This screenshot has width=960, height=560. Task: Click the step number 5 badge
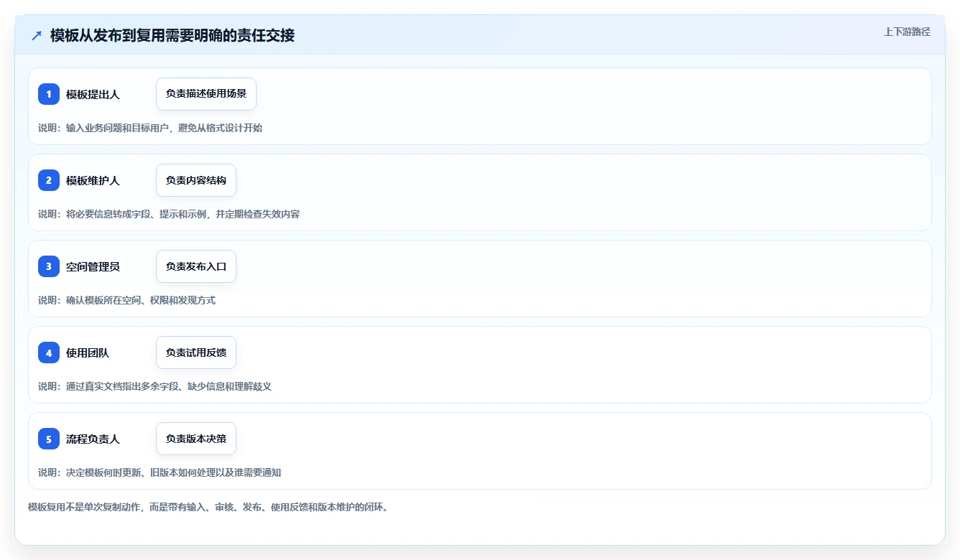(x=49, y=439)
